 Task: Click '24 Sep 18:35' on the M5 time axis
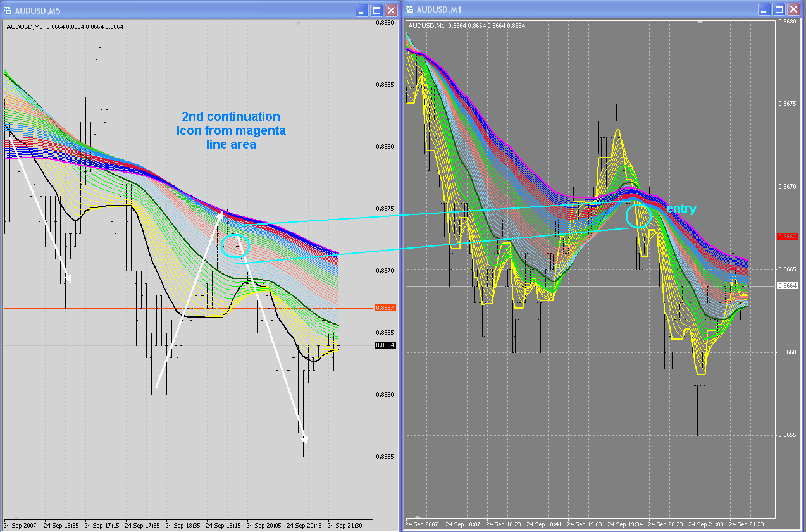(183, 525)
